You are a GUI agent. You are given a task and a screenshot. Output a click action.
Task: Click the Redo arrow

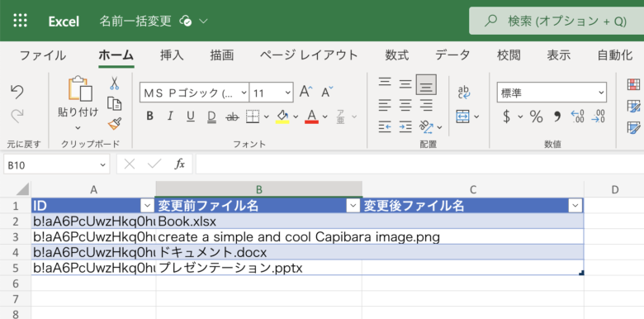(x=17, y=117)
